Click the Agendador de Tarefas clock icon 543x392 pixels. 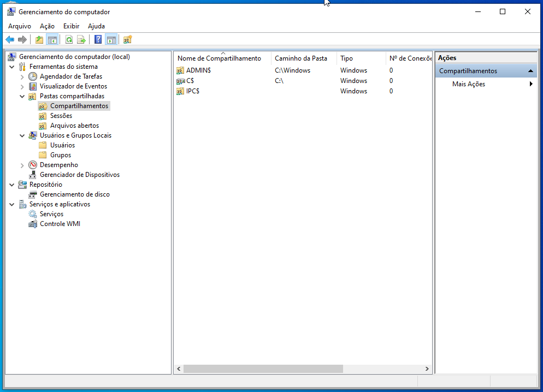pos(33,76)
